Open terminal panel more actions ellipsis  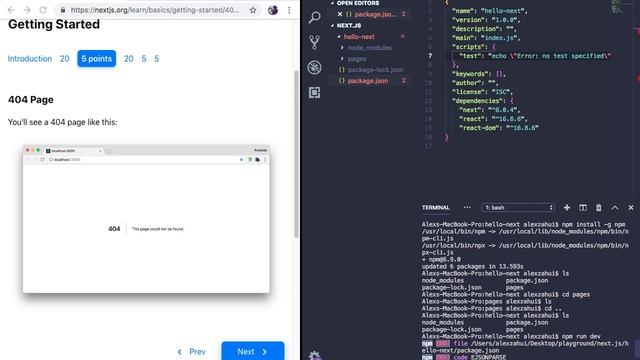tap(467, 207)
